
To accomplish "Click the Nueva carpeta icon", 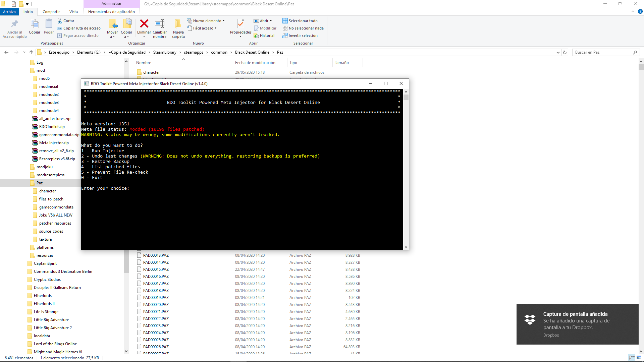I will [x=178, y=24].
